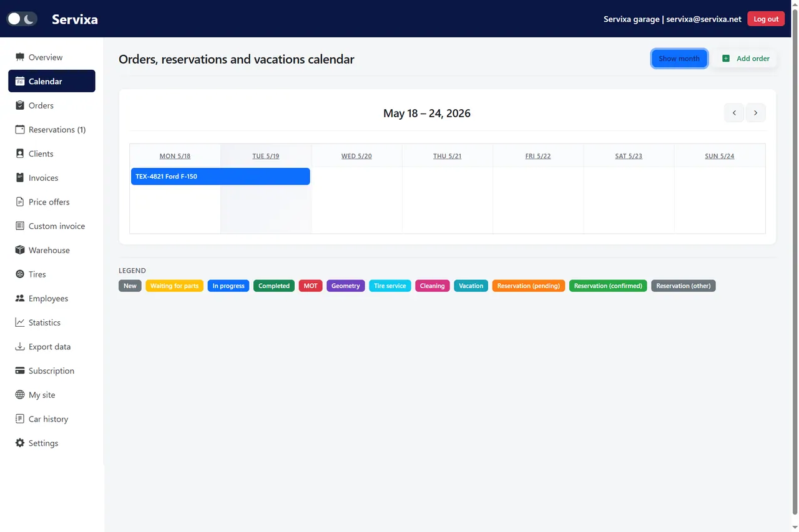The image size is (799, 532).
Task: Click the Clients person icon
Action: pyautogui.click(x=20, y=153)
